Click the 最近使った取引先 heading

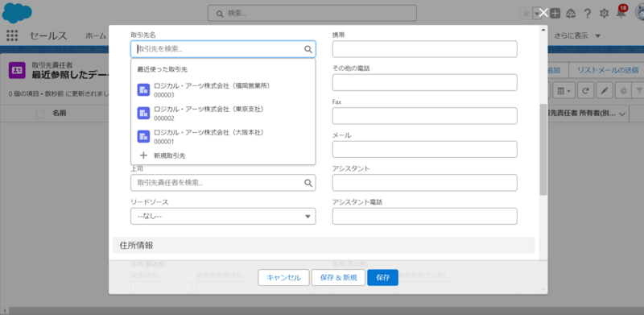coord(163,69)
